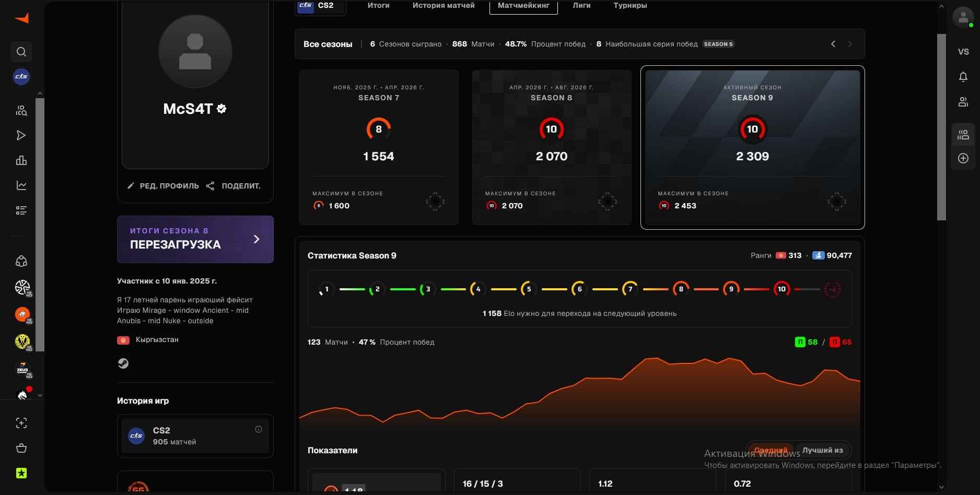Open the Лиги tab
The image size is (980, 495).
pos(581,5)
